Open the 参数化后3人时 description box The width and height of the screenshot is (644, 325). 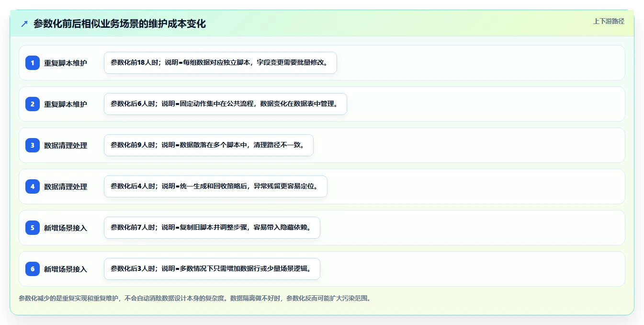point(212,269)
